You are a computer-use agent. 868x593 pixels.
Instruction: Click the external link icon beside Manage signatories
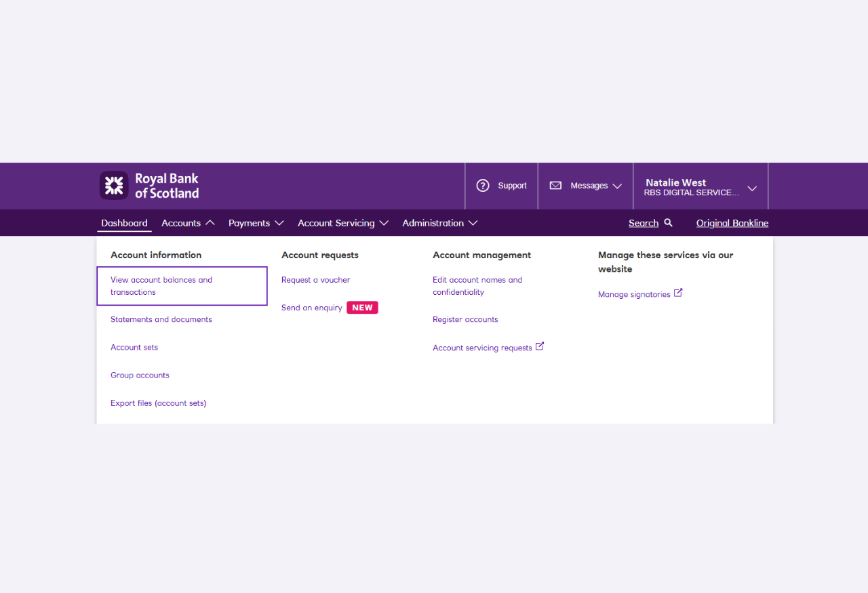point(678,293)
